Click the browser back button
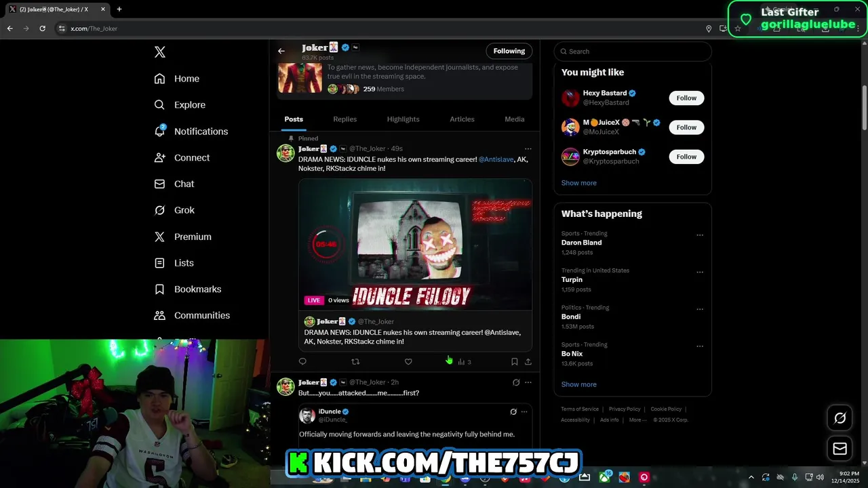Screen dimensions: 868x488 [x=9, y=28]
